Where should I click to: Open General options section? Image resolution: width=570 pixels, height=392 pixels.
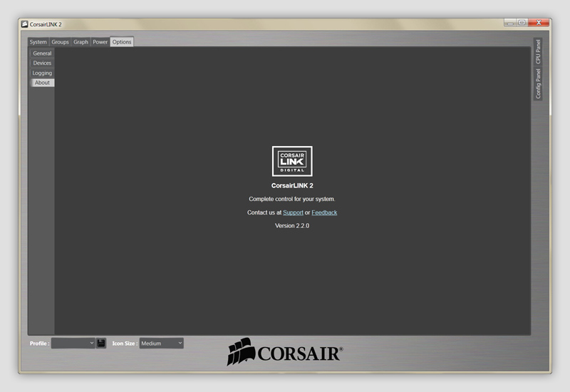[42, 53]
